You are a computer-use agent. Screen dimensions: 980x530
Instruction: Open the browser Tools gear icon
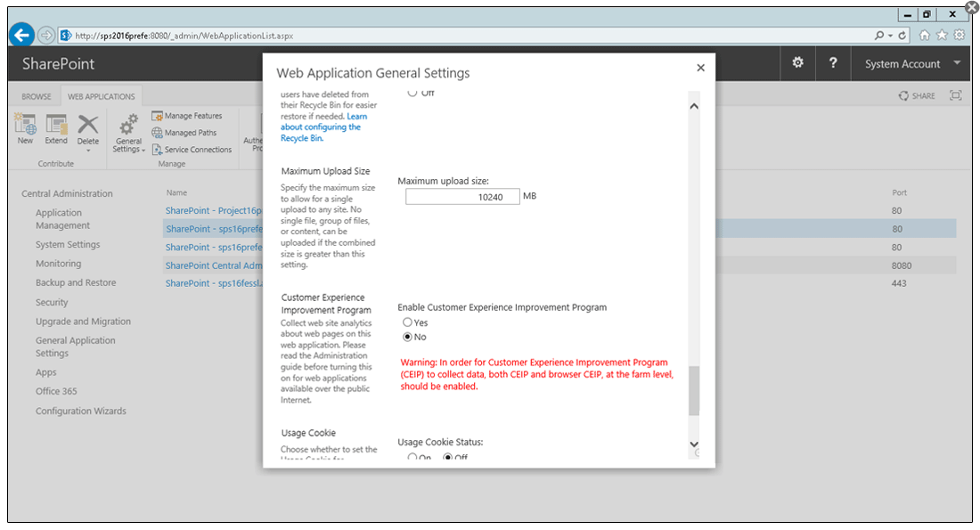(960, 35)
